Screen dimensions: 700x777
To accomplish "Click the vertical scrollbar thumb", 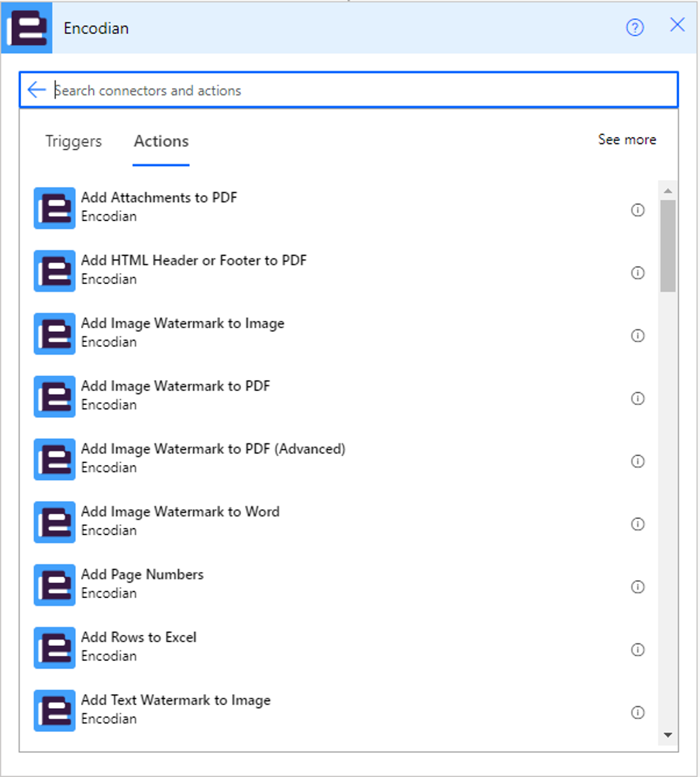I will point(667,245).
